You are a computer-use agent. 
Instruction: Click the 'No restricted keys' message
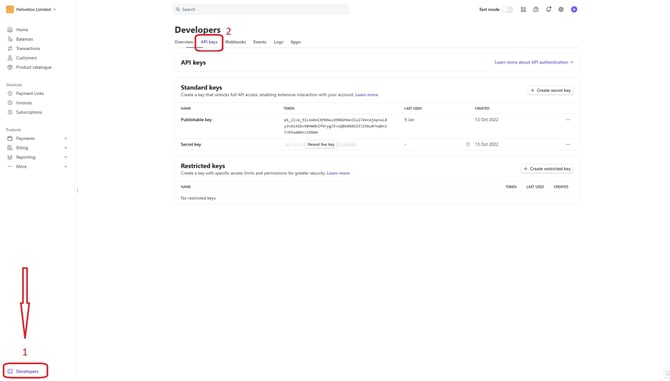pos(198,198)
